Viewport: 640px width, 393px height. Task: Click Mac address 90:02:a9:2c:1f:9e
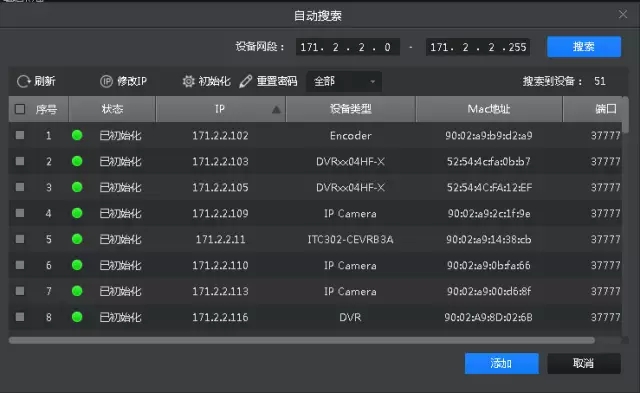pyautogui.click(x=489, y=213)
